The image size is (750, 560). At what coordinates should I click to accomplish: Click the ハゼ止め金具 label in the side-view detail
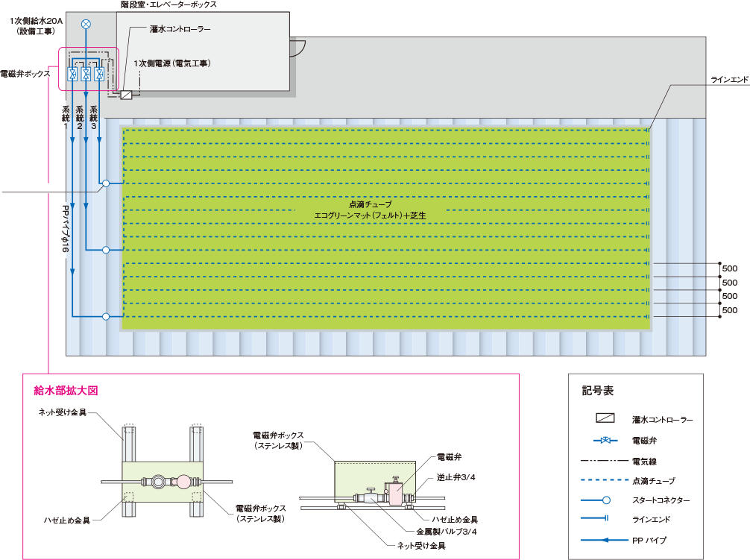click(x=455, y=519)
